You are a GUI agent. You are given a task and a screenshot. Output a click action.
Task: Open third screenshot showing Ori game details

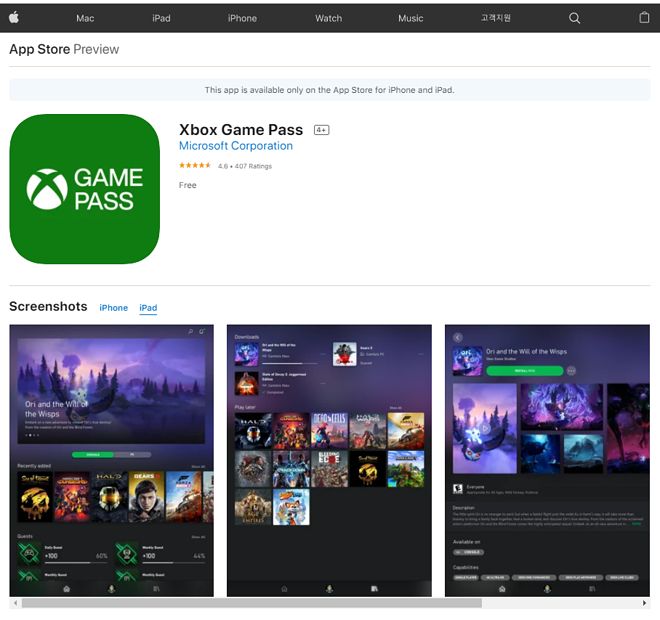click(x=547, y=460)
